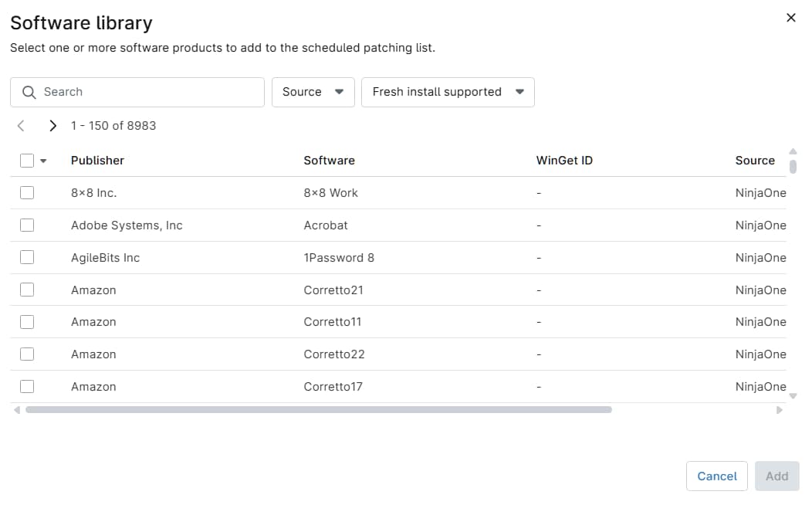Click the AgileBits Inc publisher cell
The image size is (812, 505).
(105, 258)
